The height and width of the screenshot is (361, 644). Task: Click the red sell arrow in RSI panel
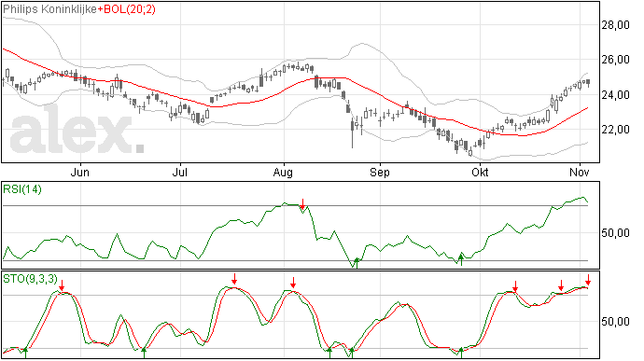[x=302, y=204]
